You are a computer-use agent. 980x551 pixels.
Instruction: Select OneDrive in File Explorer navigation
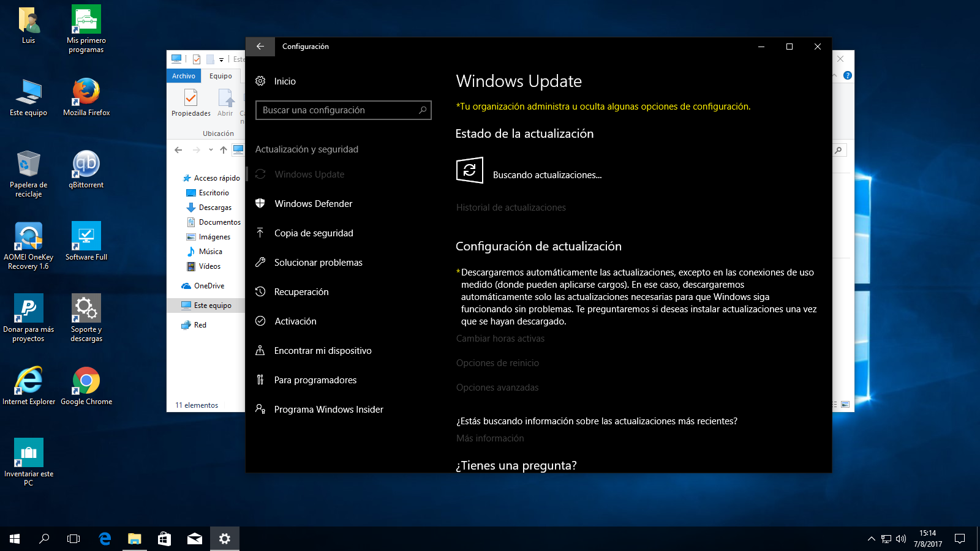click(x=203, y=286)
